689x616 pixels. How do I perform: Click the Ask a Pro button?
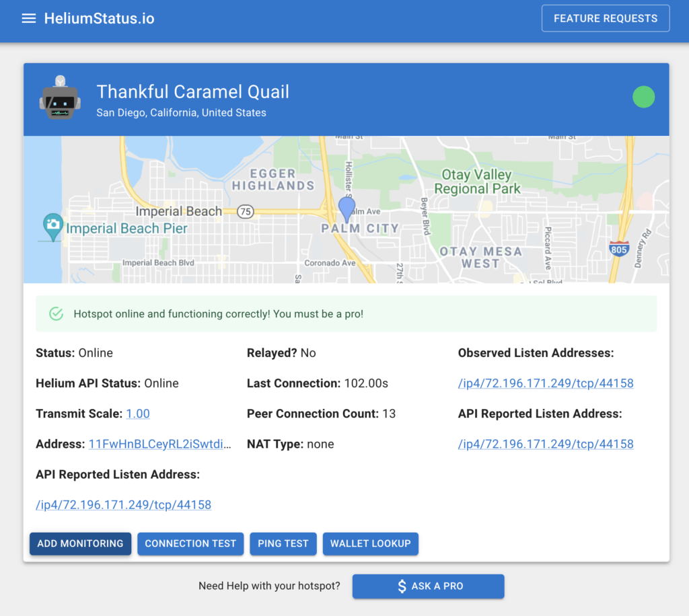pyautogui.click(x=428, y=586)
